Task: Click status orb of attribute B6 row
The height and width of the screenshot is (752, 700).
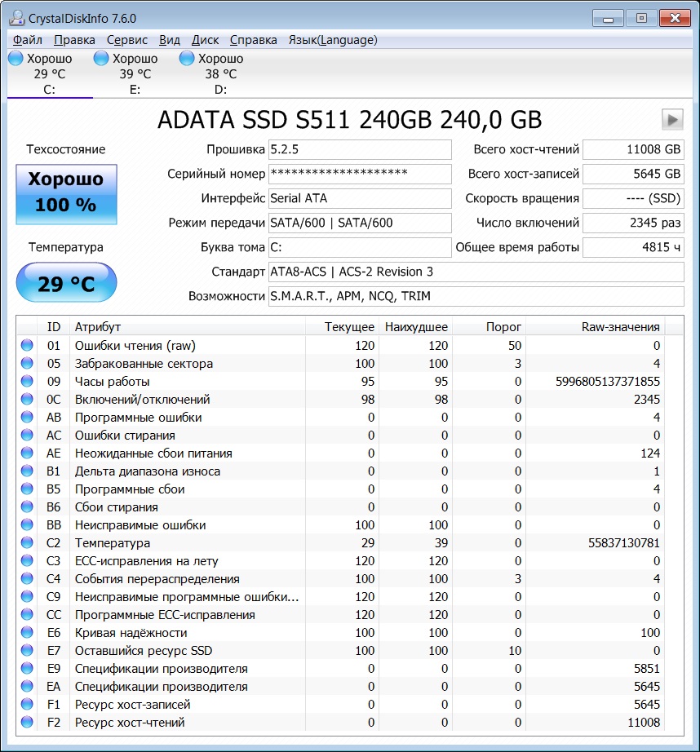Action: click(x=27, y=507)
